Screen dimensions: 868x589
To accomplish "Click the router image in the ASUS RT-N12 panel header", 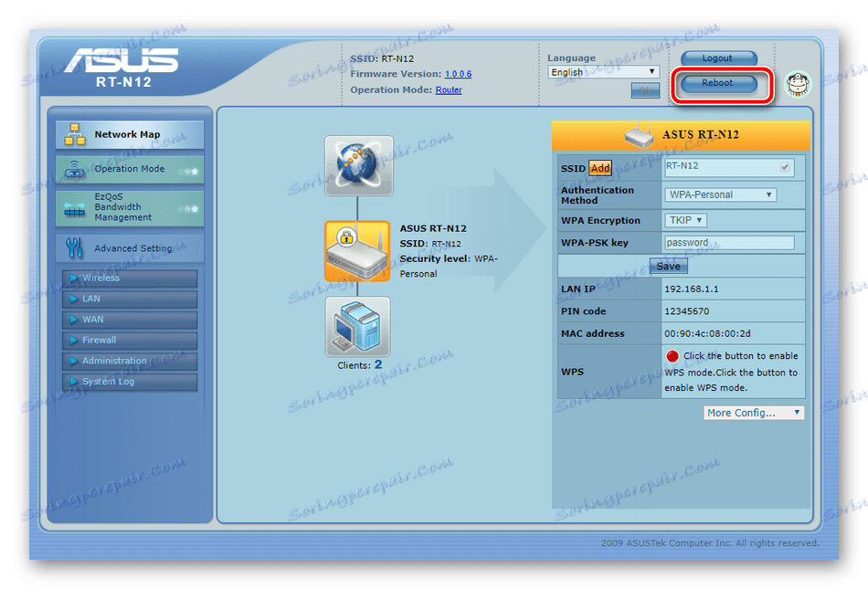I will pyautogui.click(x=640, y=135).
